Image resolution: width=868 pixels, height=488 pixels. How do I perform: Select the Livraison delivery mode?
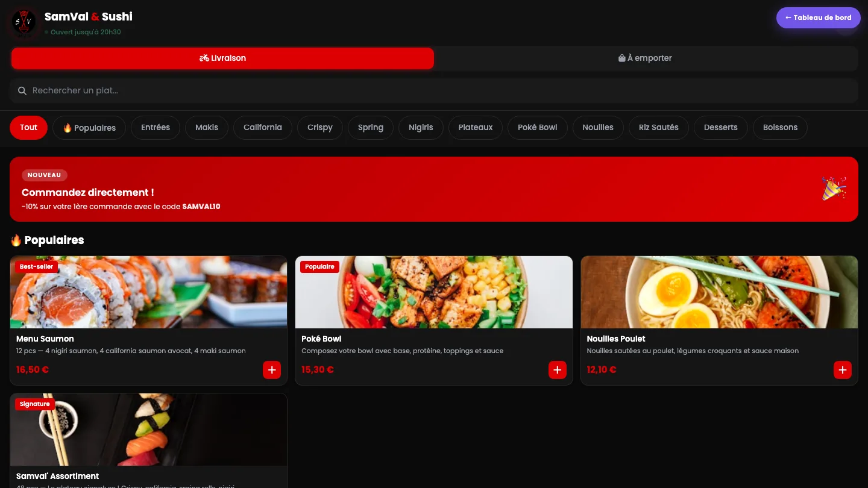click(x=222, y=58)
